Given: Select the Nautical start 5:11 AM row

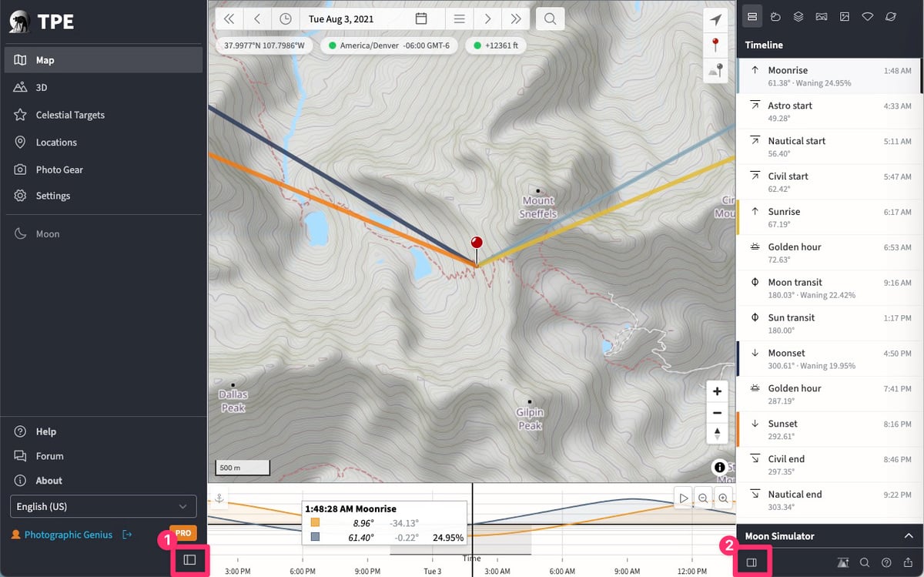Looking at the screenshot, I should click(829, 146).
